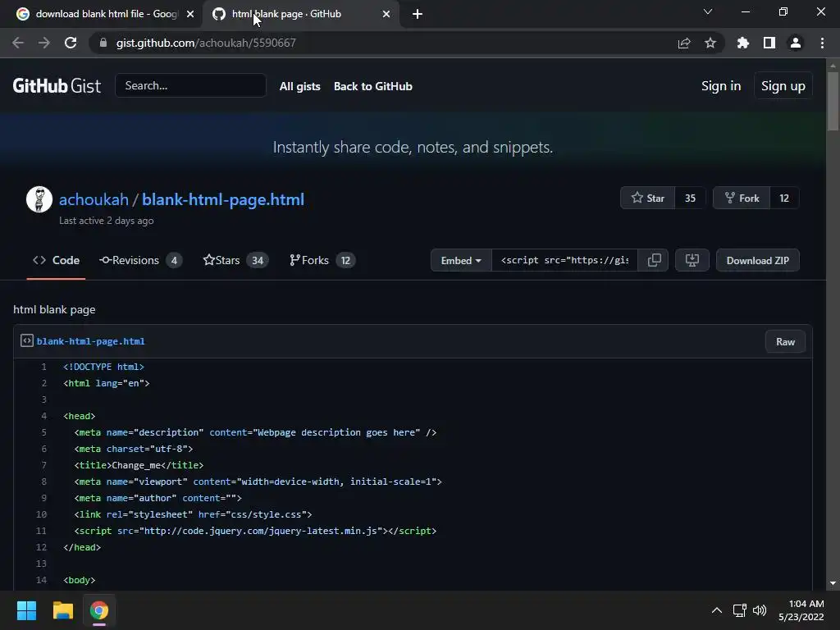840x630 pixels.
Task: Open All gists link
Action: [300, 86]
